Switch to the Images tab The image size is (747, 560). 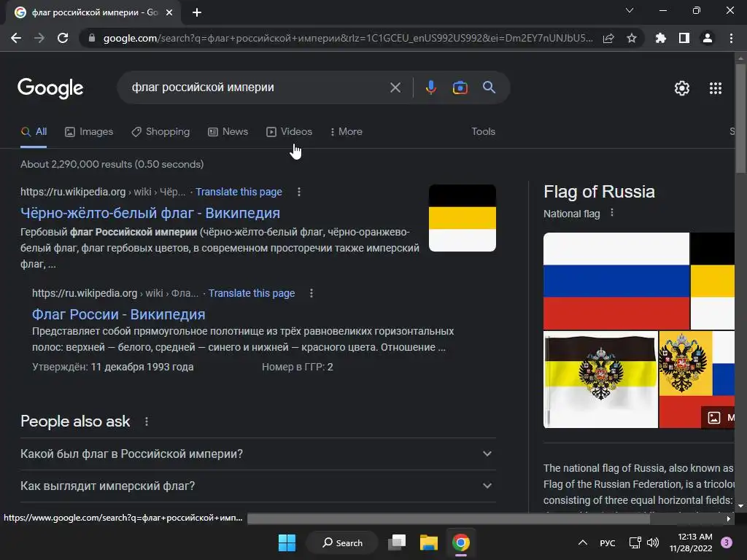coord(89,131)
